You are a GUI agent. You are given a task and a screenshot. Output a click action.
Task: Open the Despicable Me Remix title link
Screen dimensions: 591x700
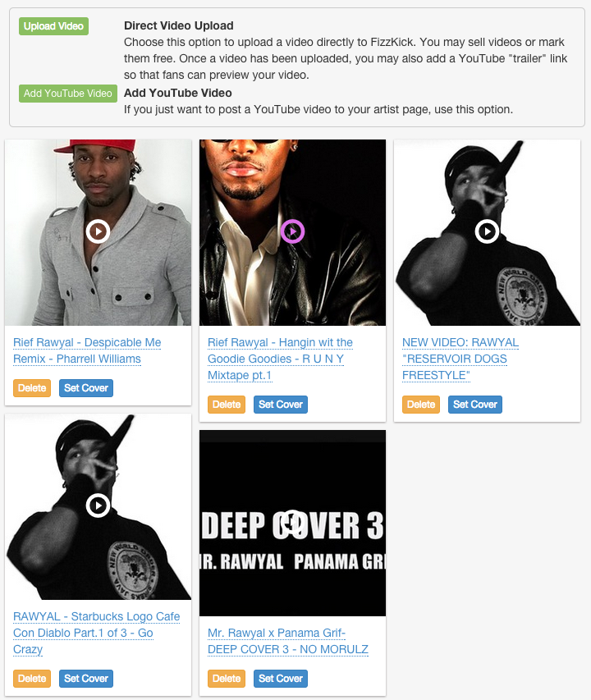click(87, 350)
